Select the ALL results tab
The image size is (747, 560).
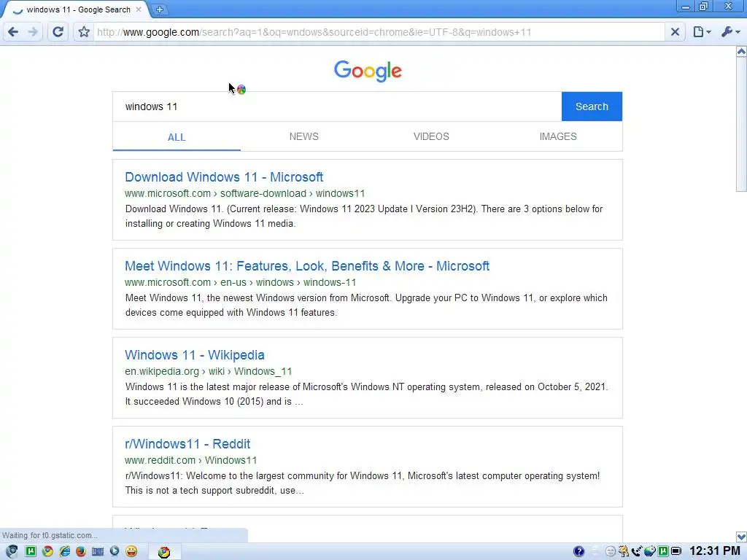pyautogui.click(x=177, y=137)
